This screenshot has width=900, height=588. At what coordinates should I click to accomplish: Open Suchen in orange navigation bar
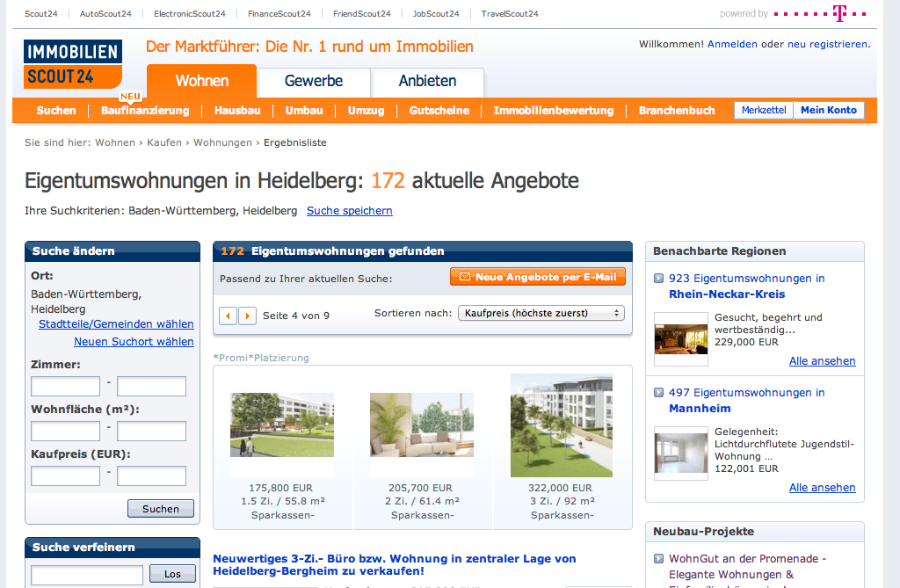(56, 110)
